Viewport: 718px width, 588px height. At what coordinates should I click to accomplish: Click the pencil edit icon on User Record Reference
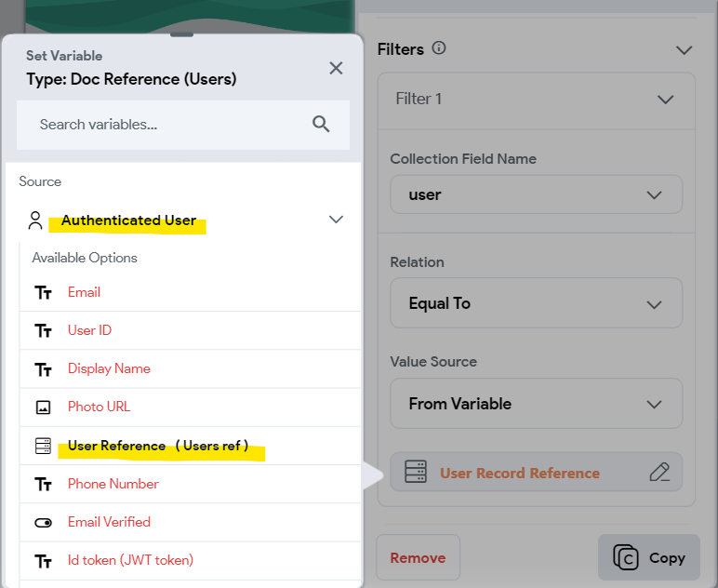click(x=659, y=472)
